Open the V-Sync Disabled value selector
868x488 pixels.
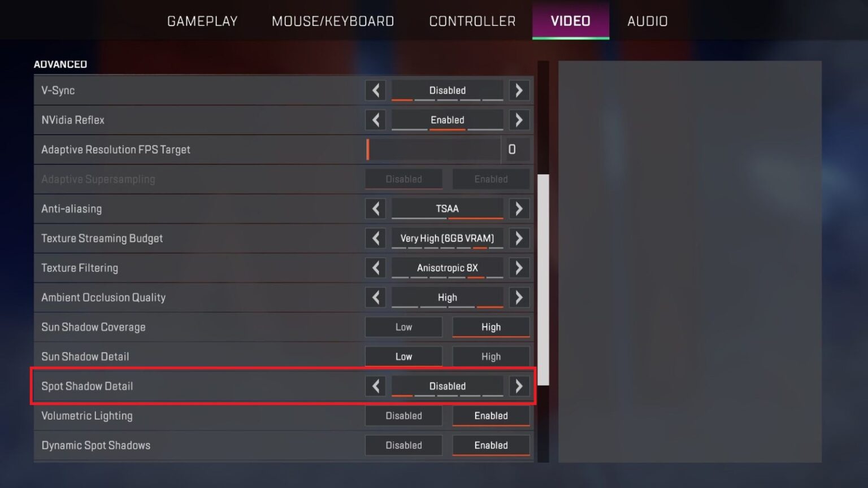(x=448, y=90)
